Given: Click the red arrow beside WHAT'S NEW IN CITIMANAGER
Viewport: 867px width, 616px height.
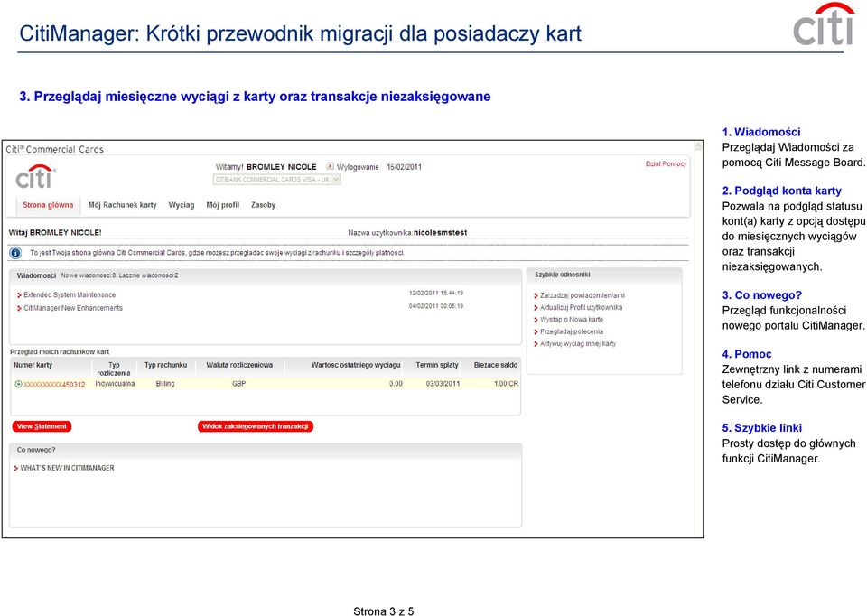Looking at the screenshot, I should coord(16,469).
